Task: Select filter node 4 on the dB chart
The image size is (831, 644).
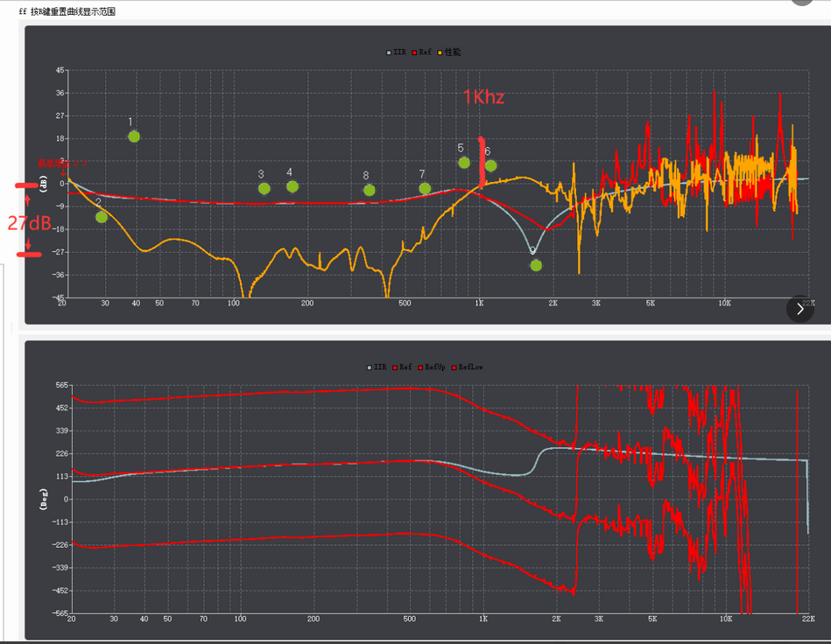Action: 292,186
